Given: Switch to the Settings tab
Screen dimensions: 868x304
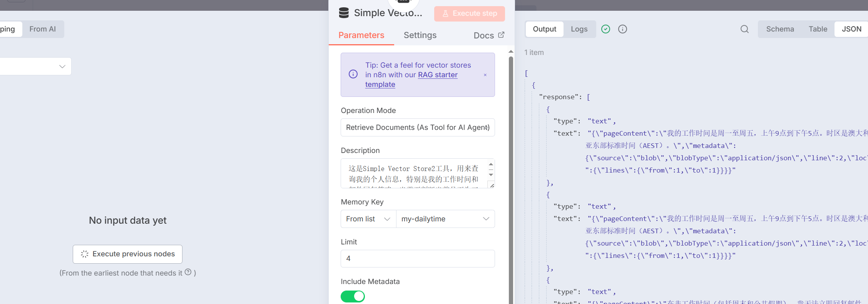Looking at the screenshot, I should tap(420, 35).
